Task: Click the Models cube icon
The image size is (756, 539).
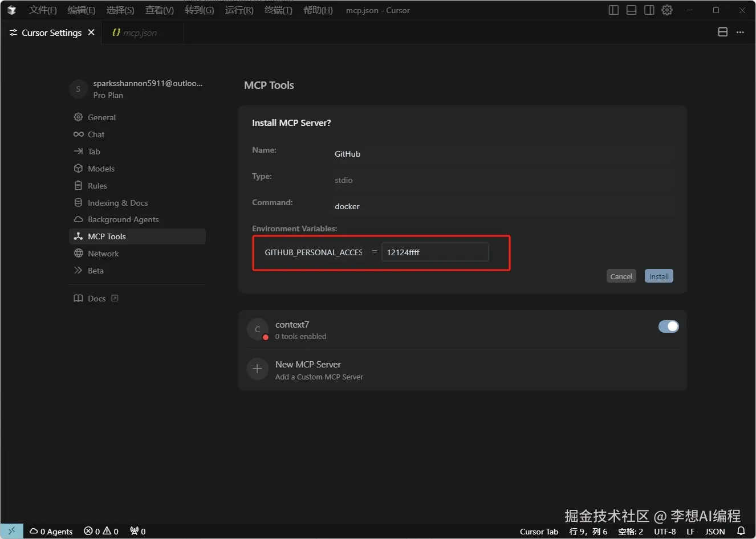Action: click(x=79, y=169)
